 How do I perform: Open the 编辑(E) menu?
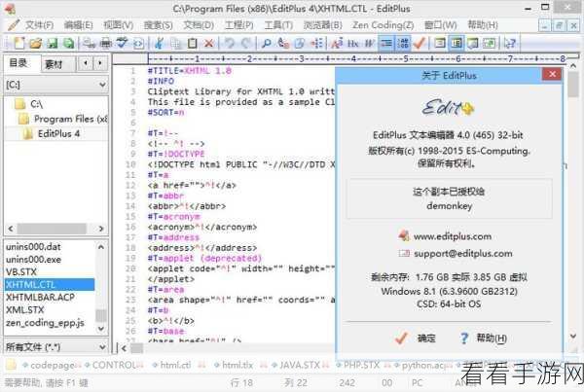pos(79,25)
